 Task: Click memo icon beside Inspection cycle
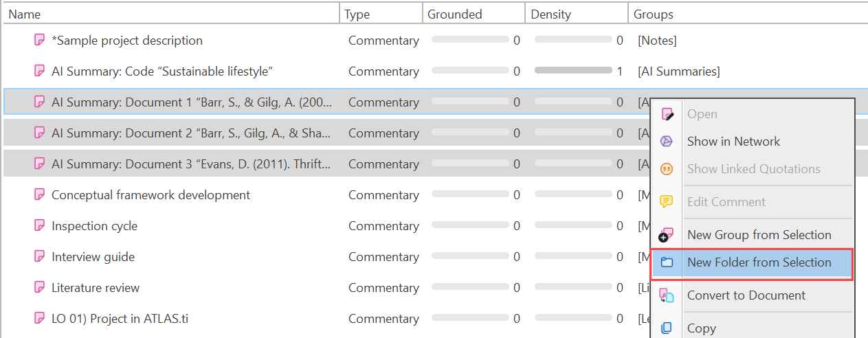click(x=40, y=226)
